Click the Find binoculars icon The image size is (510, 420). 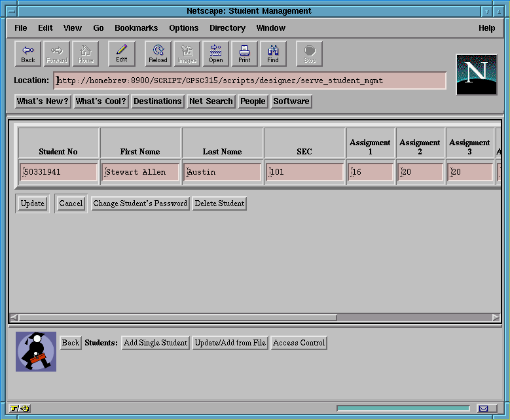click(273, 54)
